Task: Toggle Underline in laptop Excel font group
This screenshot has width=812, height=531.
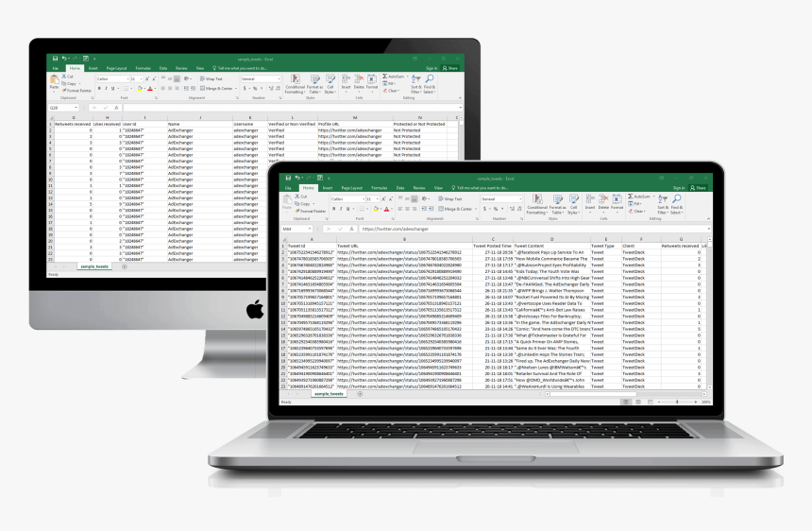Action: (347, 209)
